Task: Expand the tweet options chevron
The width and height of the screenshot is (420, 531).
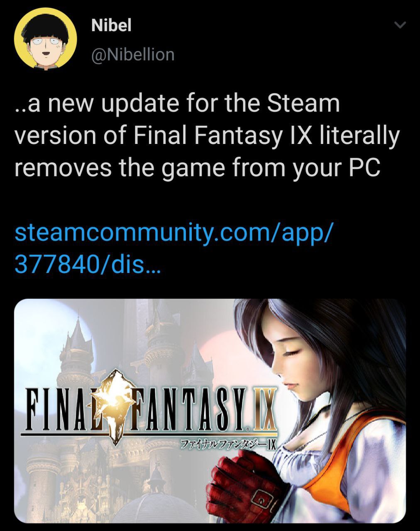Action: (399, 26)
